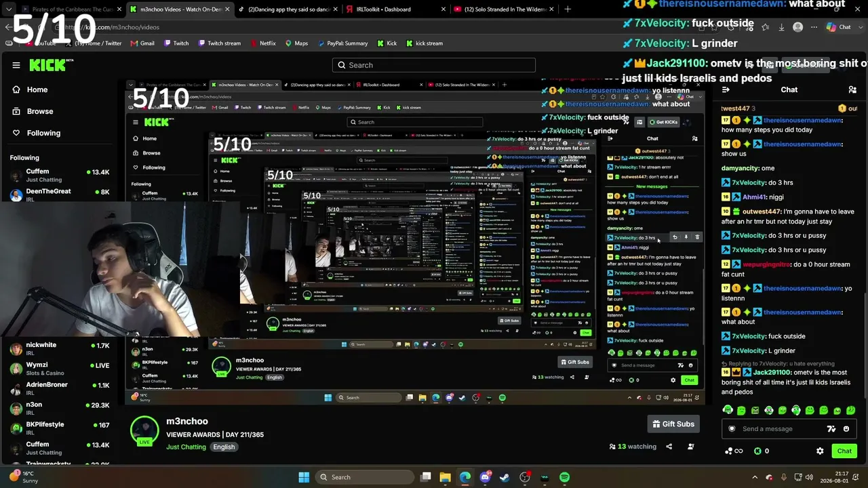The image size is (868, 488).
Task: Click the green Chat send button
Action: (x=844, y=451)
